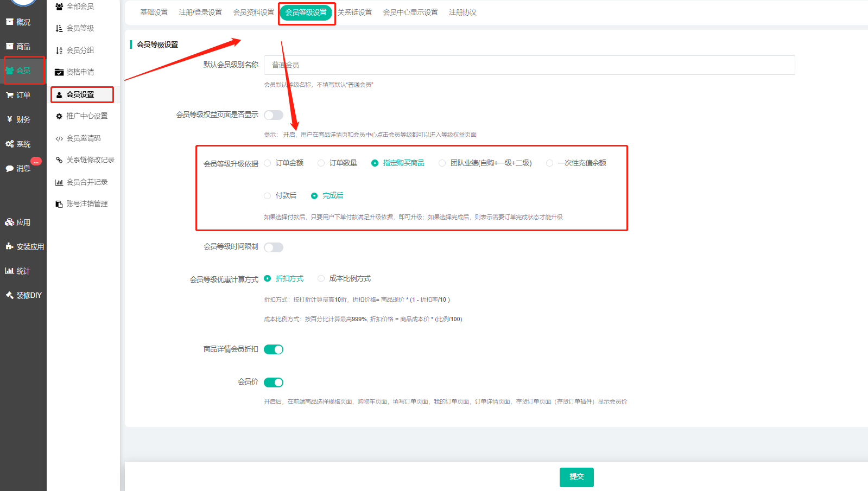Click the 商品 products icon in the sidebar
Image resolution: width=868 pixels, height=491 pixels.
click(x=9, y=47)
